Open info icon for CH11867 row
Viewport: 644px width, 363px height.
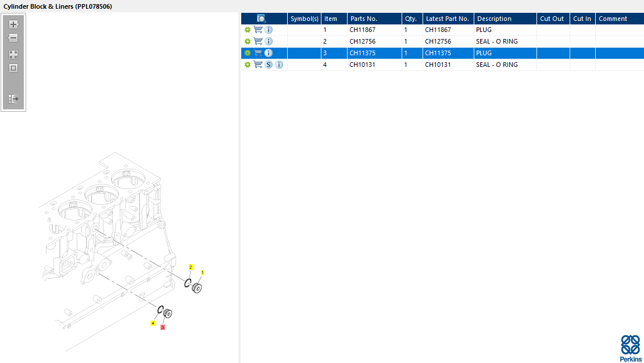(x=268, y=30)
